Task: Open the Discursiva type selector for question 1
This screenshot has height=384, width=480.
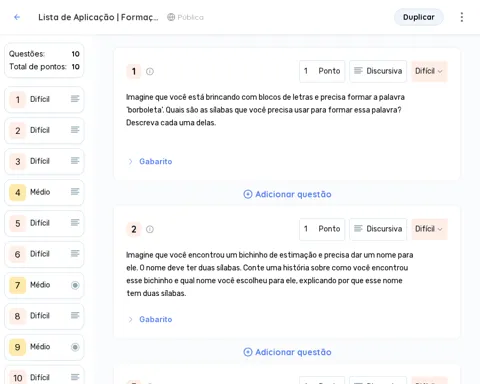Action: point(378,71)
